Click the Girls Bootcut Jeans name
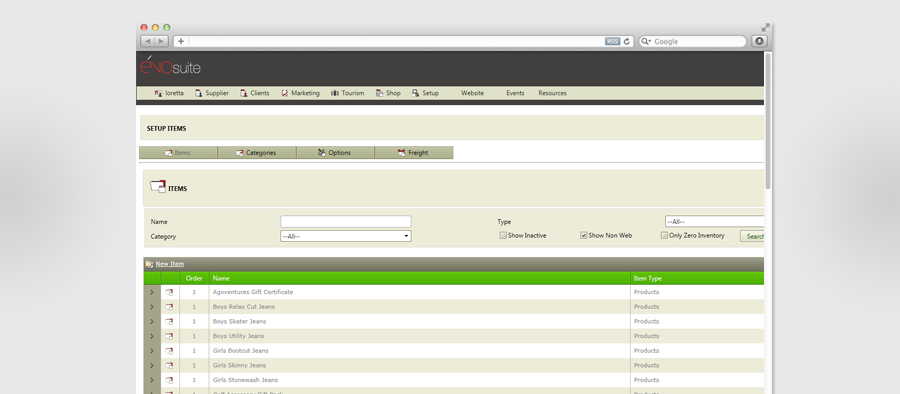 pyautogui.click(x=240, y=351)
